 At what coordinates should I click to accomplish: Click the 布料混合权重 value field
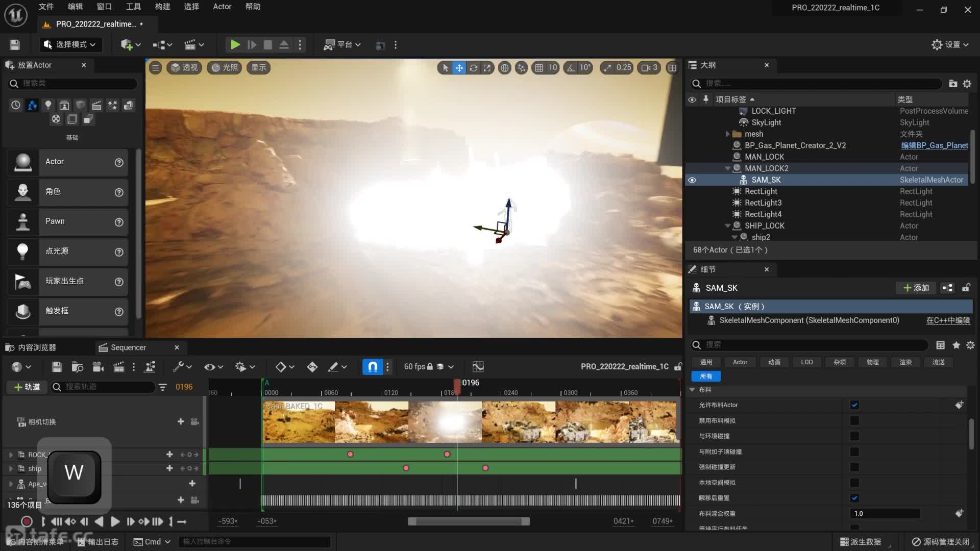(885, 514)
